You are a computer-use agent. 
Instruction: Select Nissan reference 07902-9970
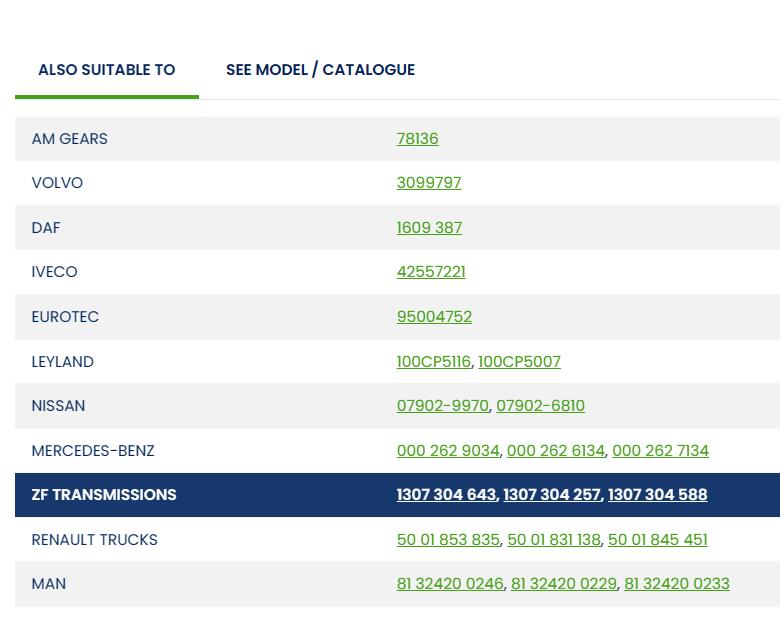click(442, 406)
